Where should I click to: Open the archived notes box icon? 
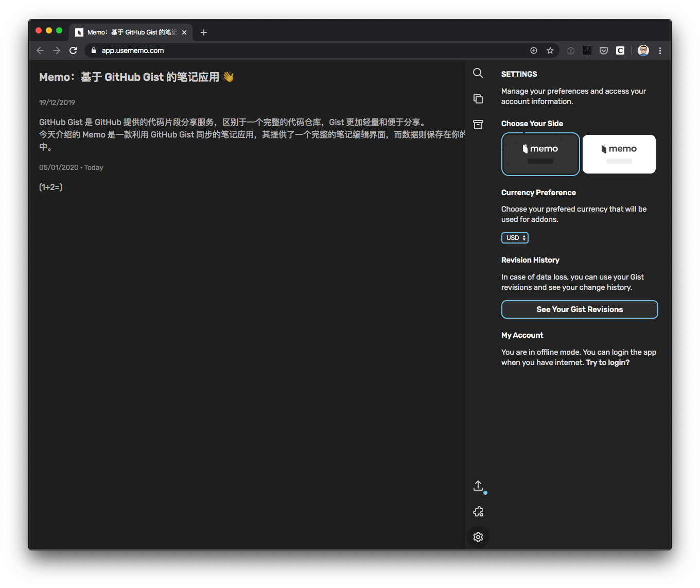pos(478,125)
